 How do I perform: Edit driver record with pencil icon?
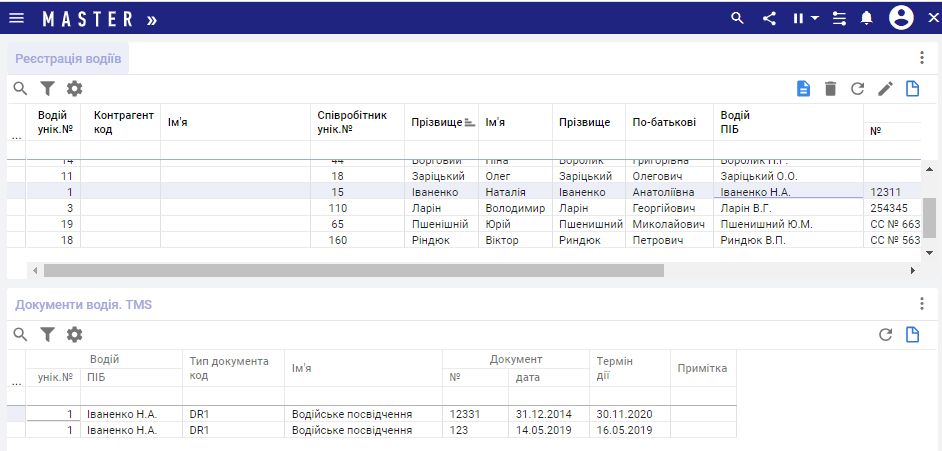[885, 89]
